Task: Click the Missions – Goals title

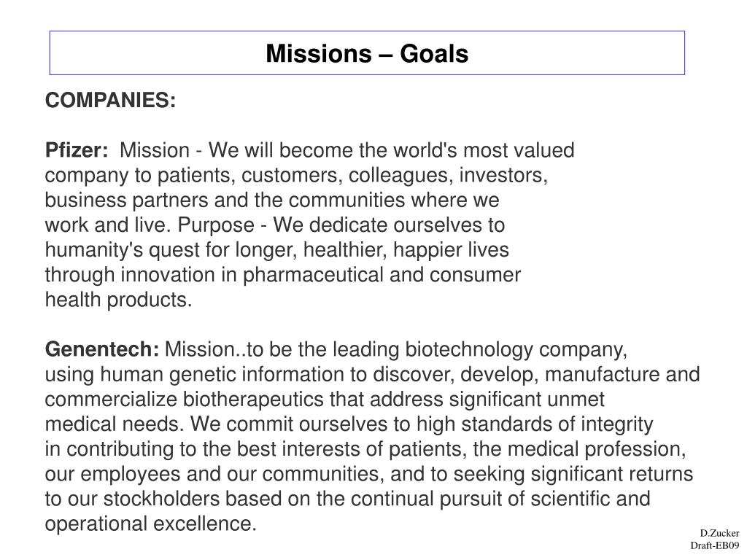Action: (x=367, y=53)
